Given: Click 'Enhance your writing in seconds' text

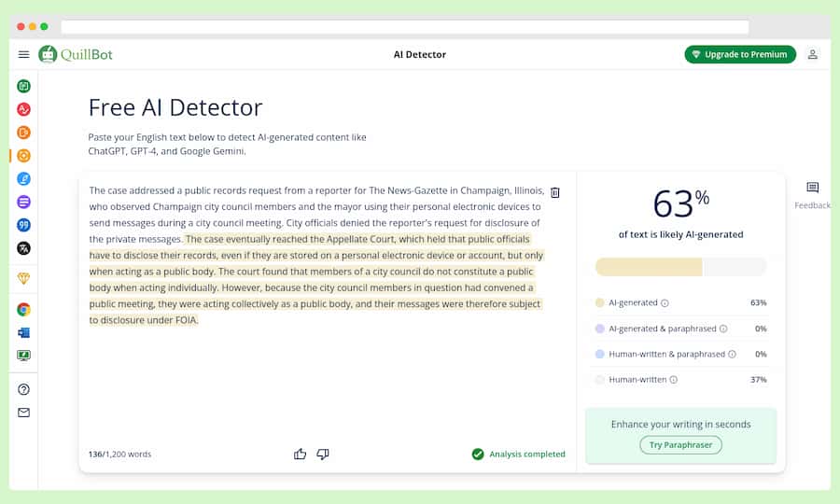Looking at the screenshot, I should click(680, 424).
